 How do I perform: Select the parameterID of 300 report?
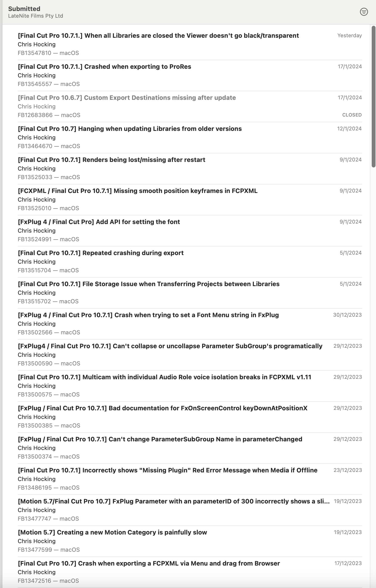coord(174,501)
